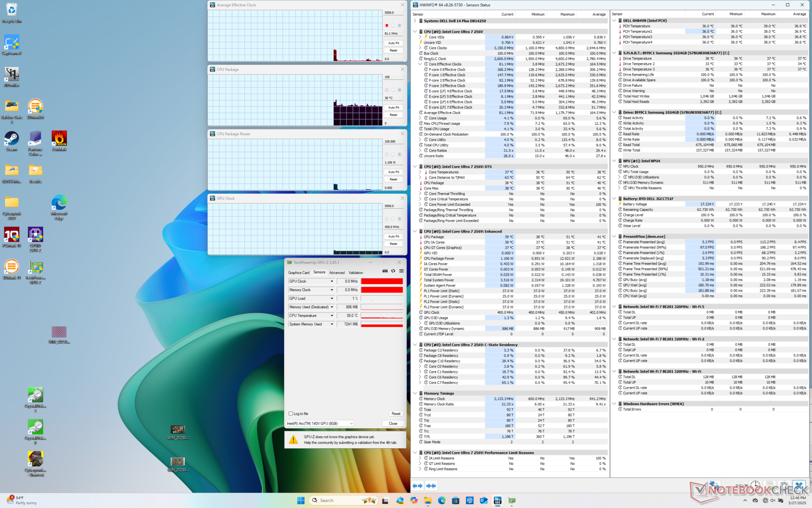Click HWiNFO expand columns arrows button
The image size is (812, 508).
point(417,486)
